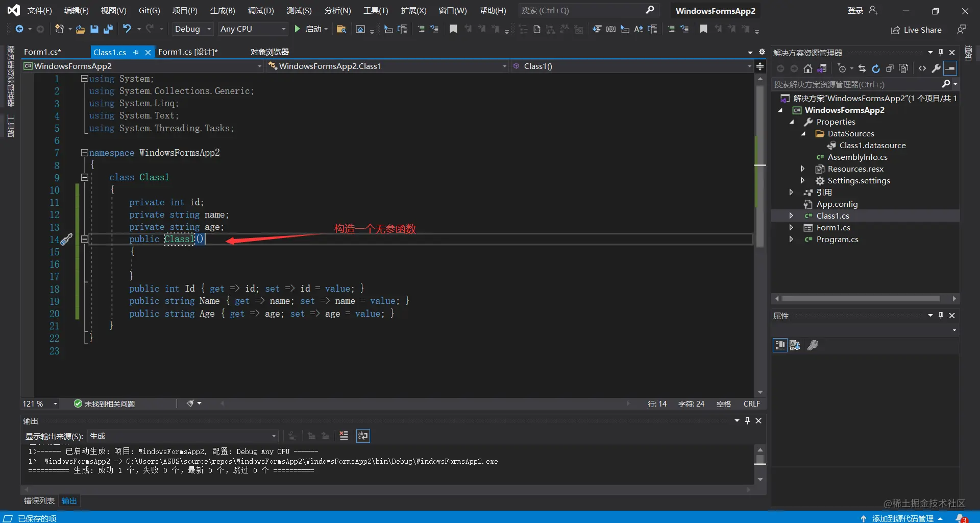This screenshot has height=523, width=980.
Task: Click the Save All toolbar icon
Action: tap(108, 29)
